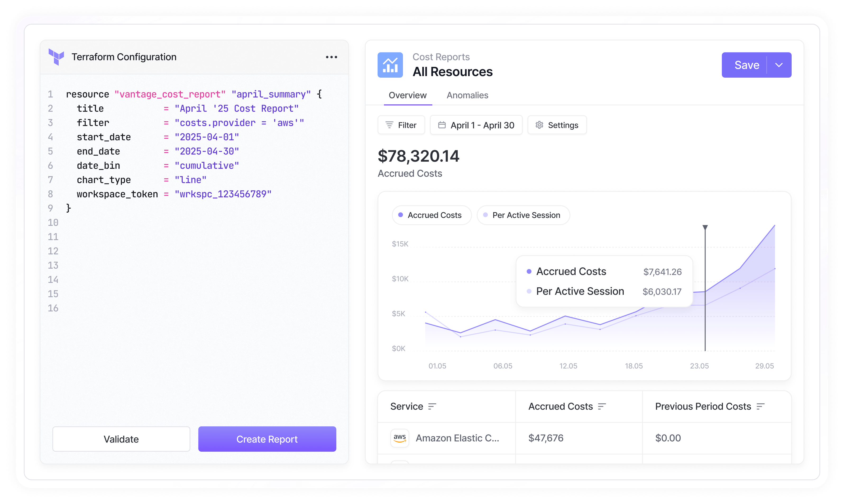844x504 pixels.
Task: Click the Settings gear icon
Action: point(539,125)
